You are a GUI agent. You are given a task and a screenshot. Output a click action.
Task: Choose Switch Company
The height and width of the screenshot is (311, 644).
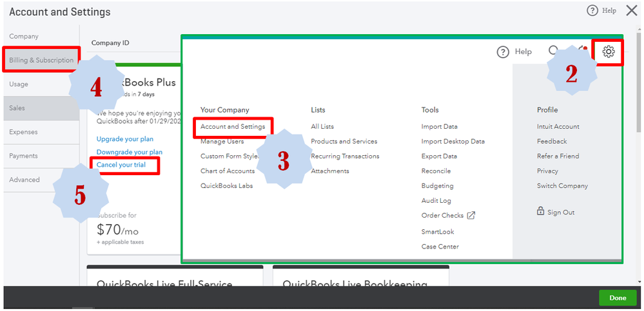coord(562,186)
